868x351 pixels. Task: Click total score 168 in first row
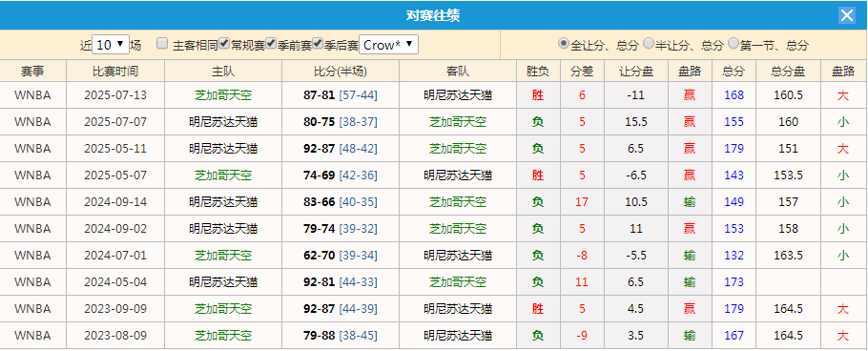pos(734,95)
